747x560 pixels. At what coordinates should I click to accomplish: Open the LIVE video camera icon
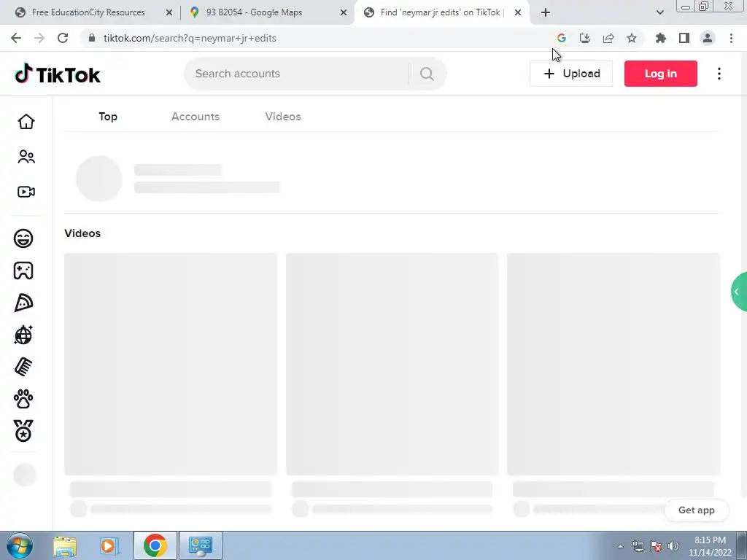[x=26, y=192]
